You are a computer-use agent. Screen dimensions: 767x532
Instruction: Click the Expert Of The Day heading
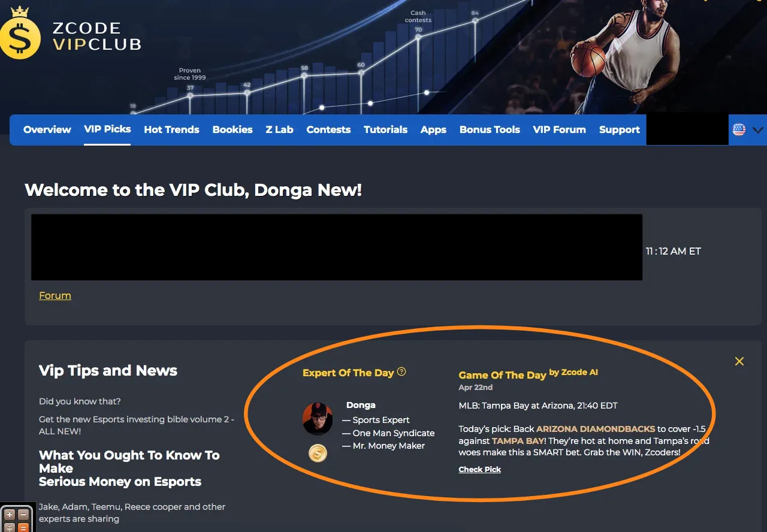[348, 373]
